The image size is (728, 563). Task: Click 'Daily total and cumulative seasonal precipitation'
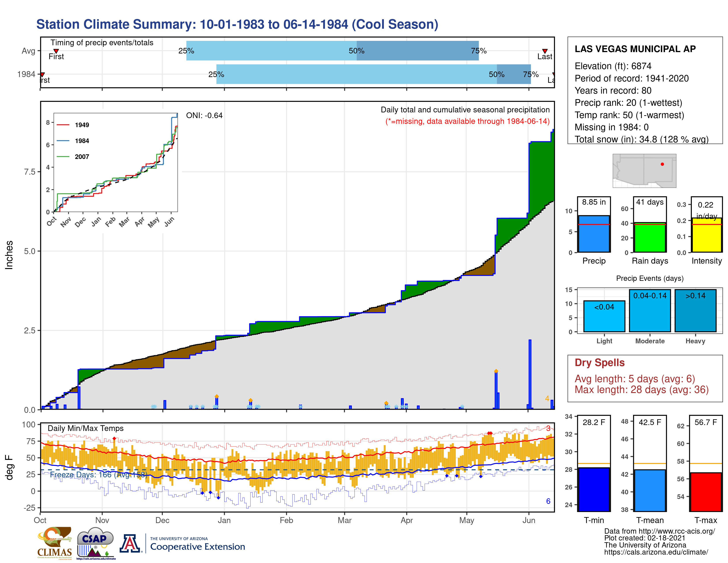[x=465, y=110]
